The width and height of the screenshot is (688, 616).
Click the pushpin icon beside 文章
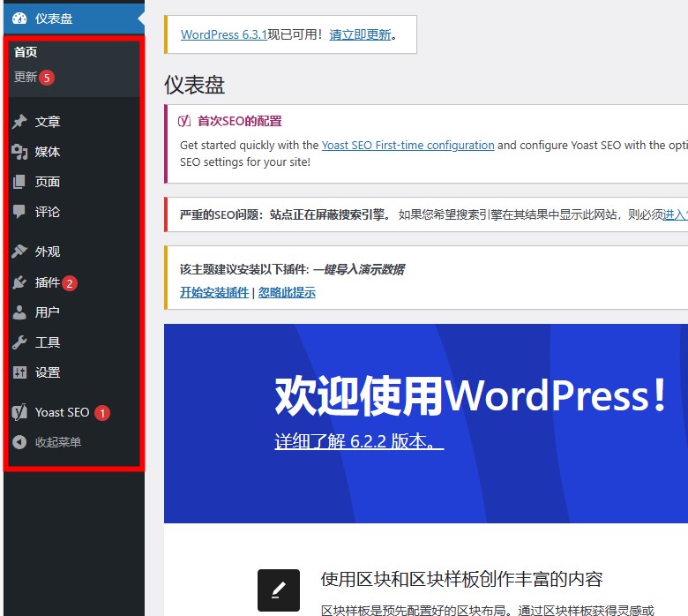pyautogui.click(x=19, y=121)
